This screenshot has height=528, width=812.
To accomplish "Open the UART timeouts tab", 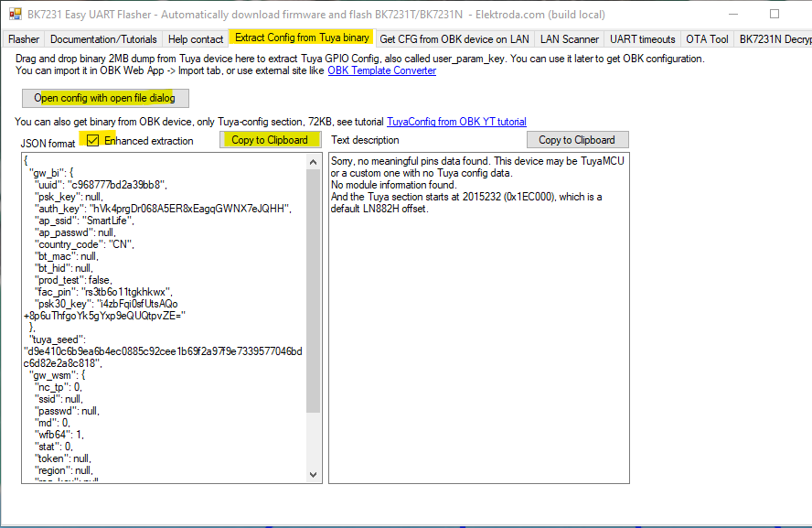I will click(642, 39).
